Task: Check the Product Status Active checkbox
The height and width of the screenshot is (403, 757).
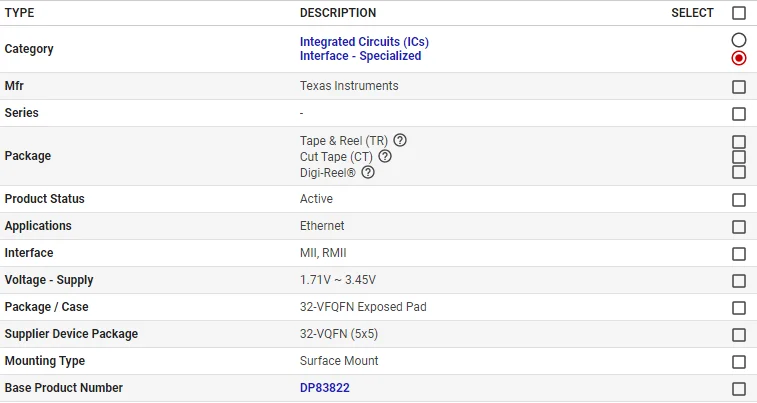Action: tap(739, 200)
